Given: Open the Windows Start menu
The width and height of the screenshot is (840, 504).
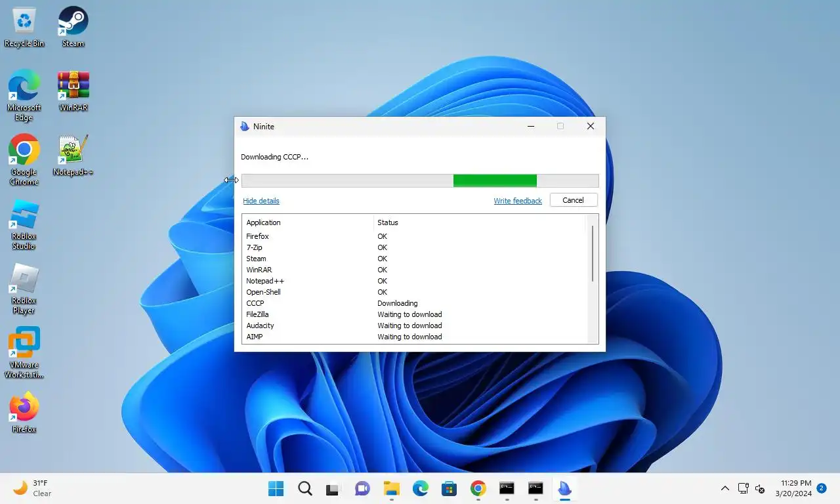Looking at the screenshot, I should click(276, 488).
